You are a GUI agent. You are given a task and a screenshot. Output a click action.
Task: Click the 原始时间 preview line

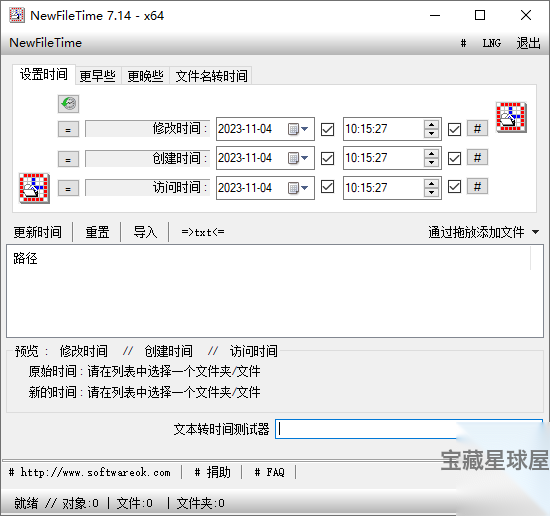[x=145, y=371]
